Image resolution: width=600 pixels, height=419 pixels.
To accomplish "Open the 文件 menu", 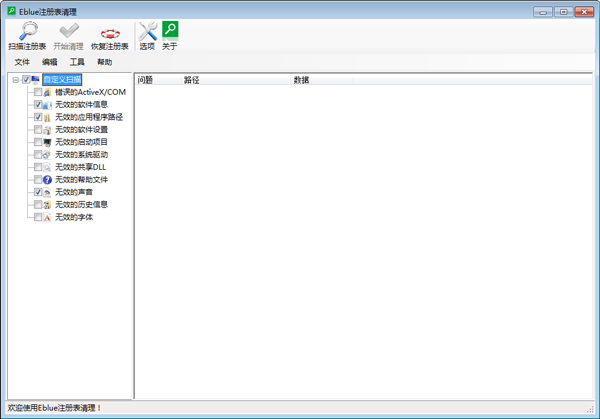I will point(22,62).
